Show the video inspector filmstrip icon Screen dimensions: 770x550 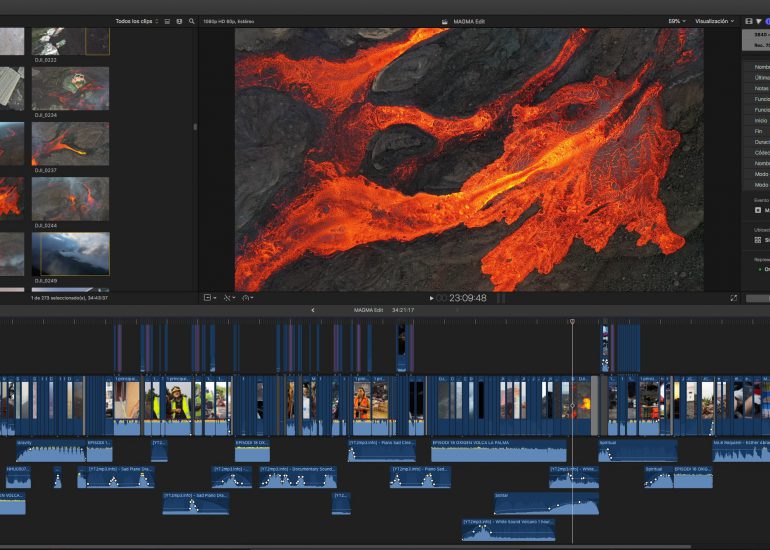click(749, 21)
